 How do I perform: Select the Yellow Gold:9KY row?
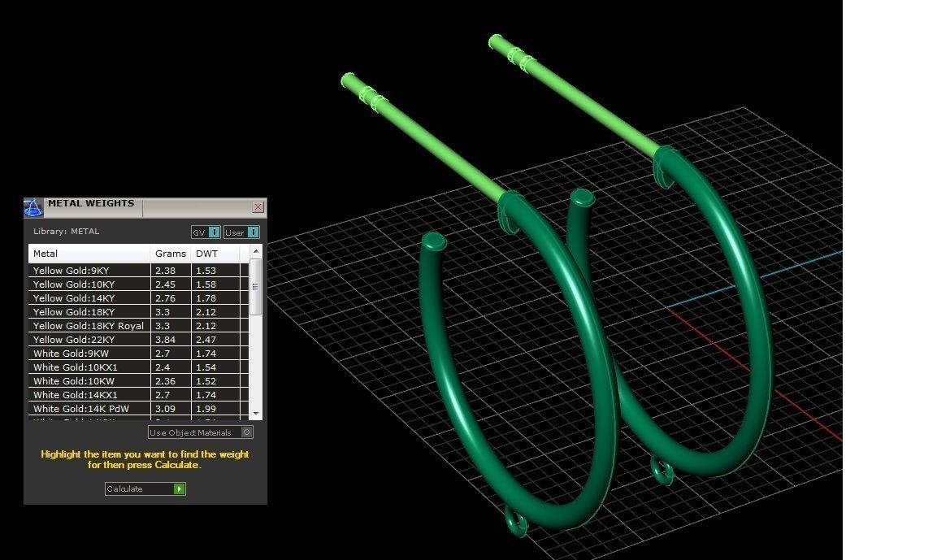point(138,270)
